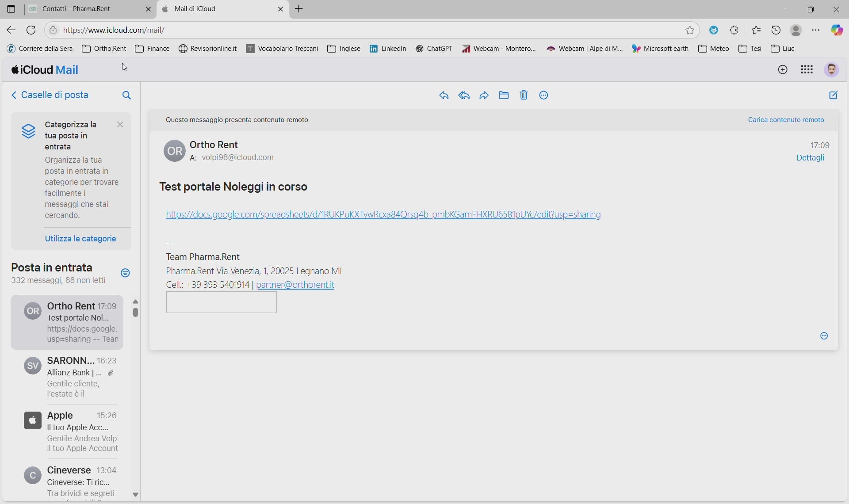Move message using the folder icon

point(504,95)
